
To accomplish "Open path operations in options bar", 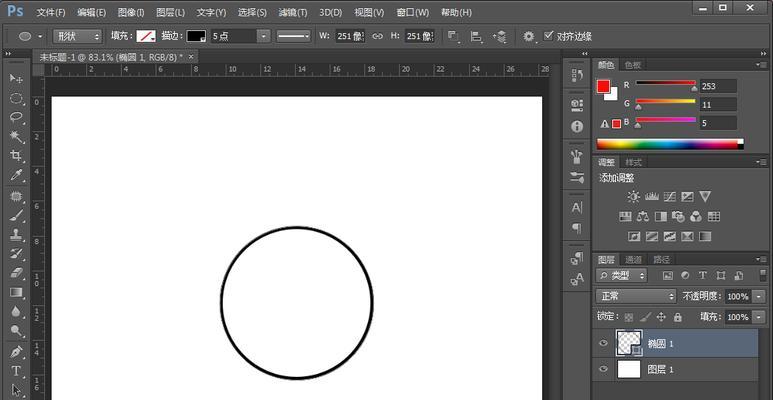I will 453,36.
